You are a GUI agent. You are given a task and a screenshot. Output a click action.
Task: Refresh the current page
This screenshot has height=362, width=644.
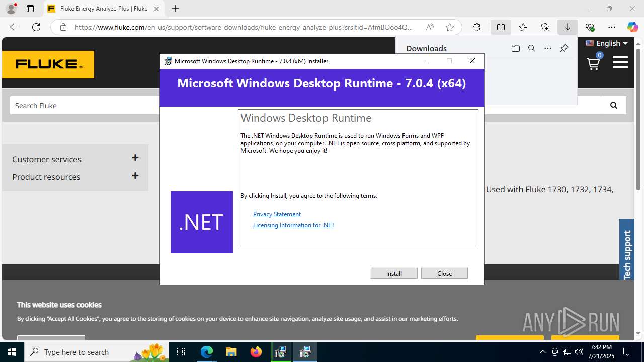tap(36, 27)
